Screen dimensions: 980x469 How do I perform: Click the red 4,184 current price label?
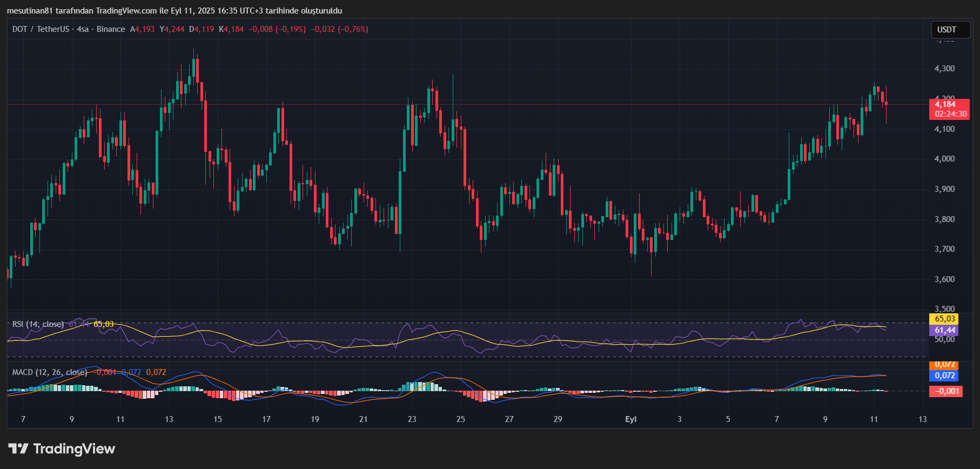(948, 105)
